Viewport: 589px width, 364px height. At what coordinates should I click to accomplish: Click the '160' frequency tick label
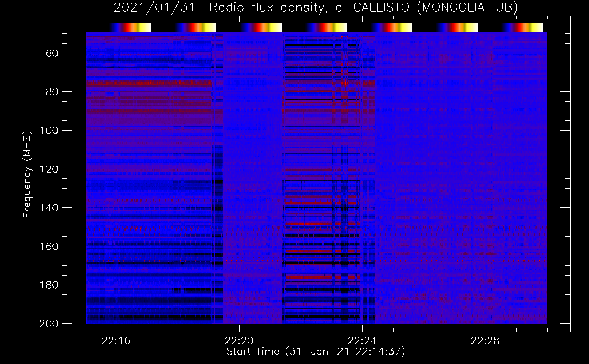(x=49, y=246)
